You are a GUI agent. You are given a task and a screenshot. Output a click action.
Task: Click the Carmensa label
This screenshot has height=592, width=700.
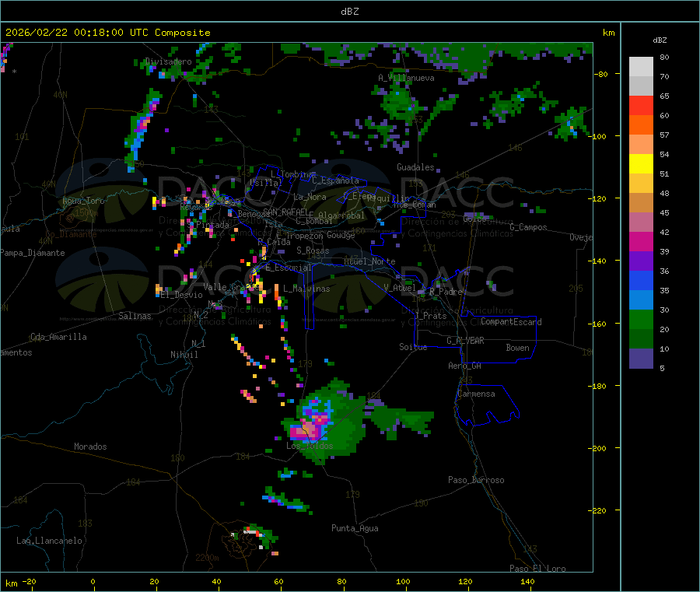(x=476, y=394)
